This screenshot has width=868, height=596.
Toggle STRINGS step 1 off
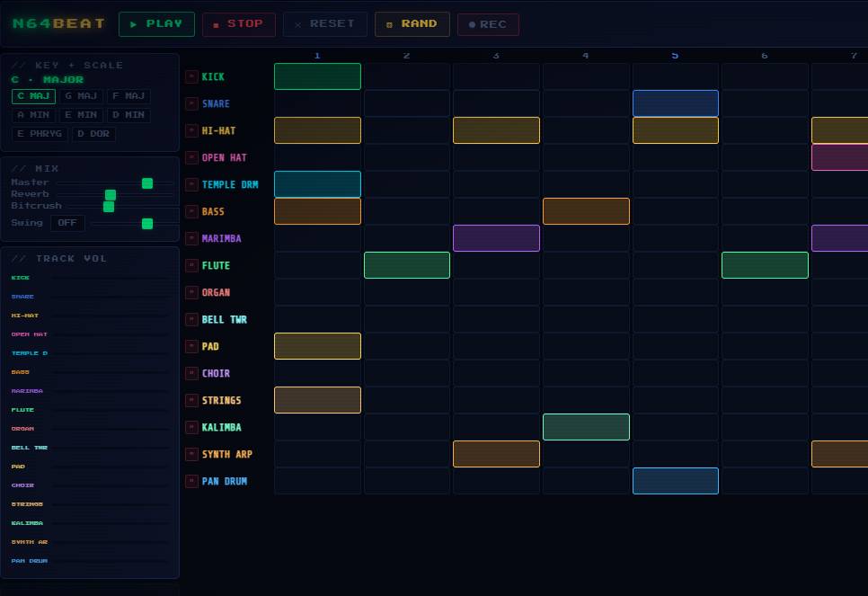[x=318, y=400]
